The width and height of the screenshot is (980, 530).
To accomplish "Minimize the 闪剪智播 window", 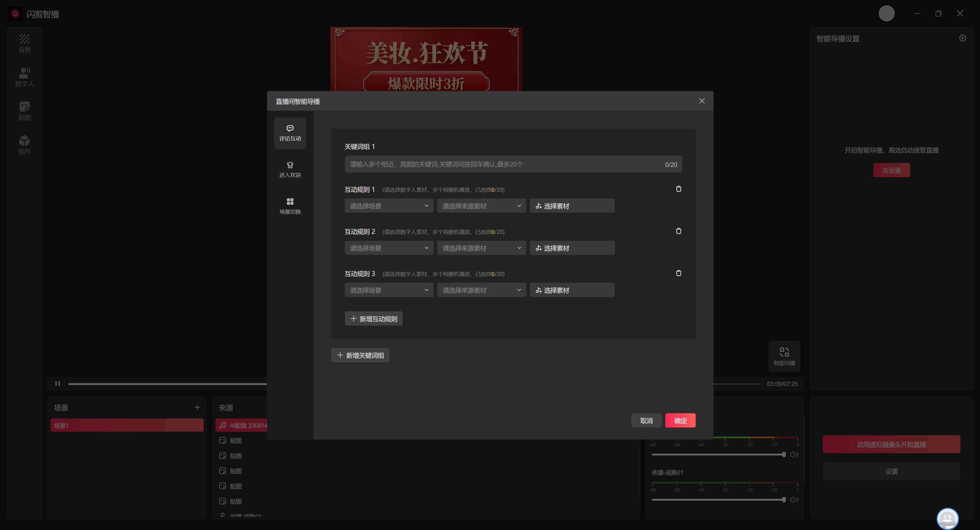I will point(917,14).
